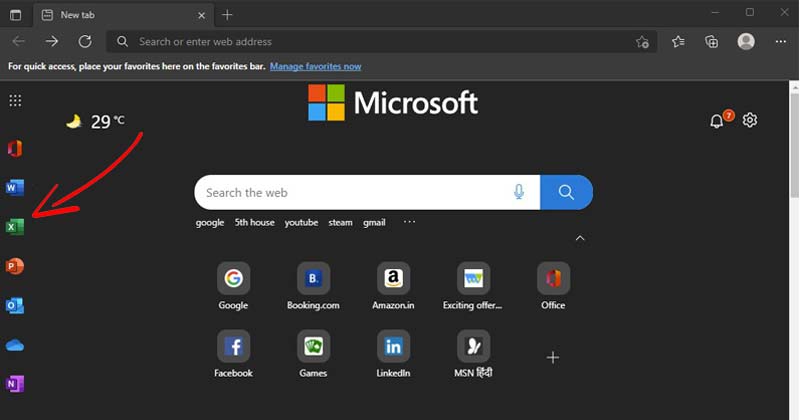
Task: Click the voice search microphone
Action: 519,192
